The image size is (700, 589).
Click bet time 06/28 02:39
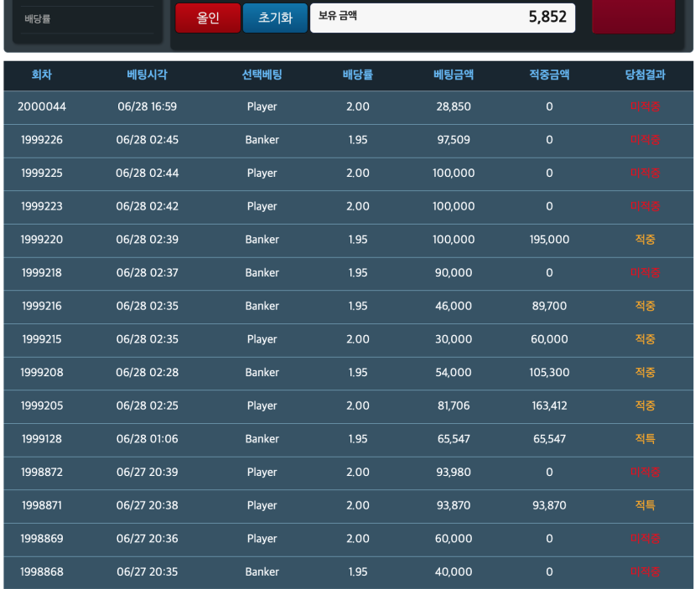[x=148, y=240]
